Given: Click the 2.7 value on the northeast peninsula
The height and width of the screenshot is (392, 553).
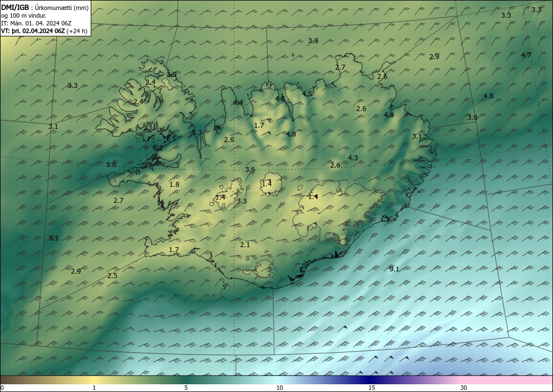Looking at the screenshot, I should click(340, 67).
